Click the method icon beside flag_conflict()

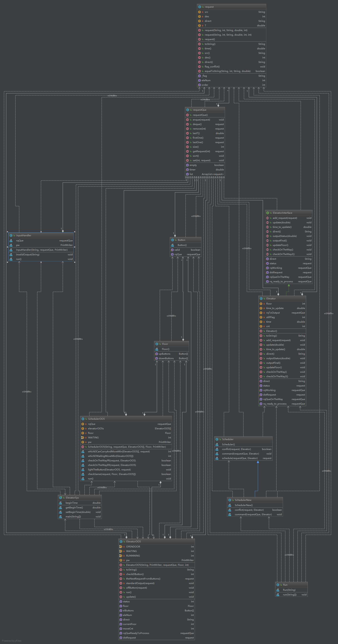(199, 67)
